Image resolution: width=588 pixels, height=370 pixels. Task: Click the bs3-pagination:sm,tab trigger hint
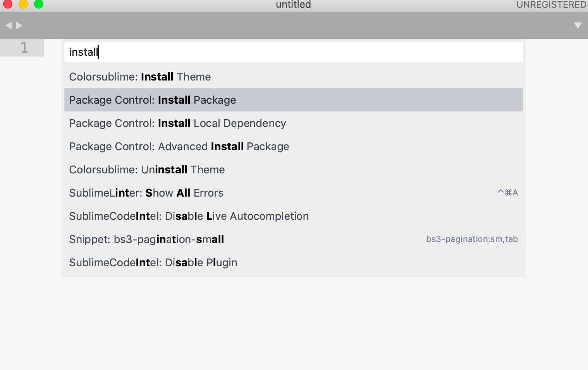[472, 239]
